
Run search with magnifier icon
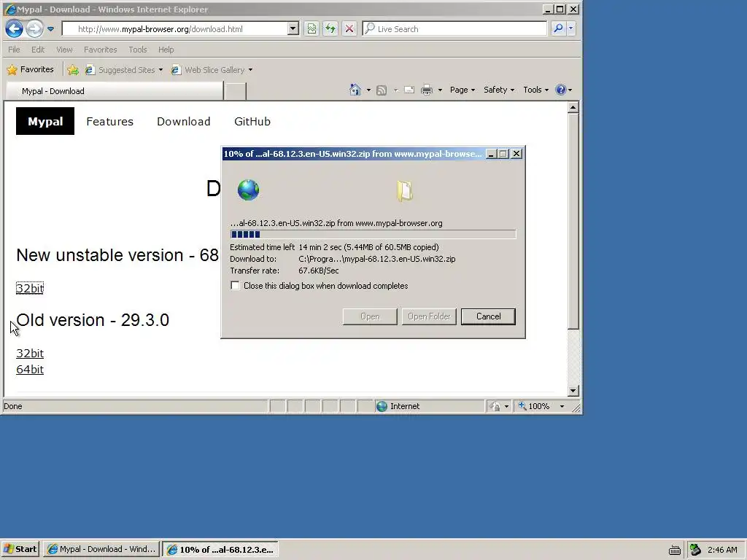tap(558, 29)
